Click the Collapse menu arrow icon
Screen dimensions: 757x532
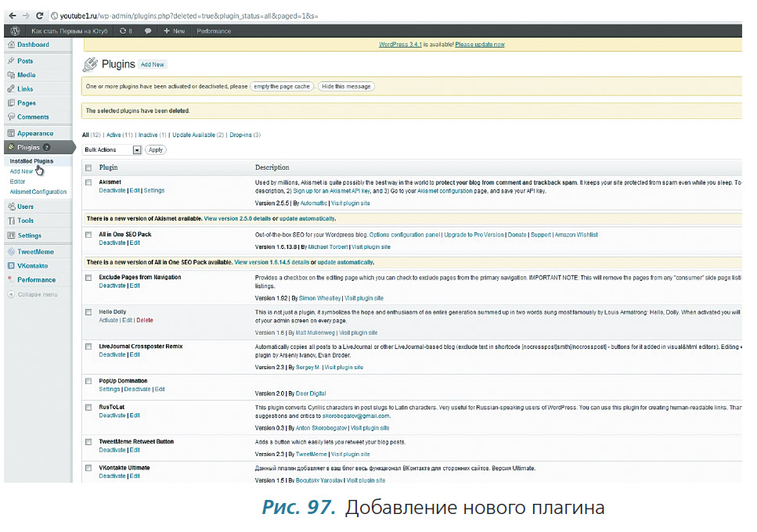tap(11, 294)
